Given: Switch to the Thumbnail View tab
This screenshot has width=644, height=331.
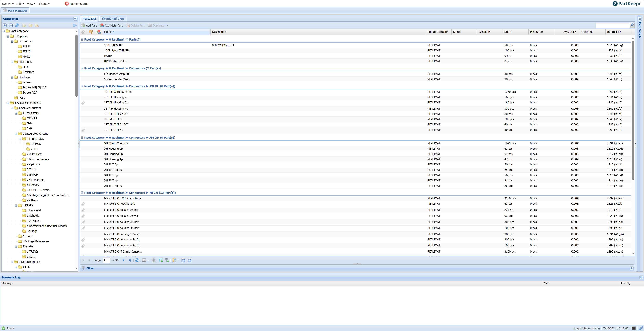Looking at the screenshot, I should pyautogui.click(x=113, y=19).
